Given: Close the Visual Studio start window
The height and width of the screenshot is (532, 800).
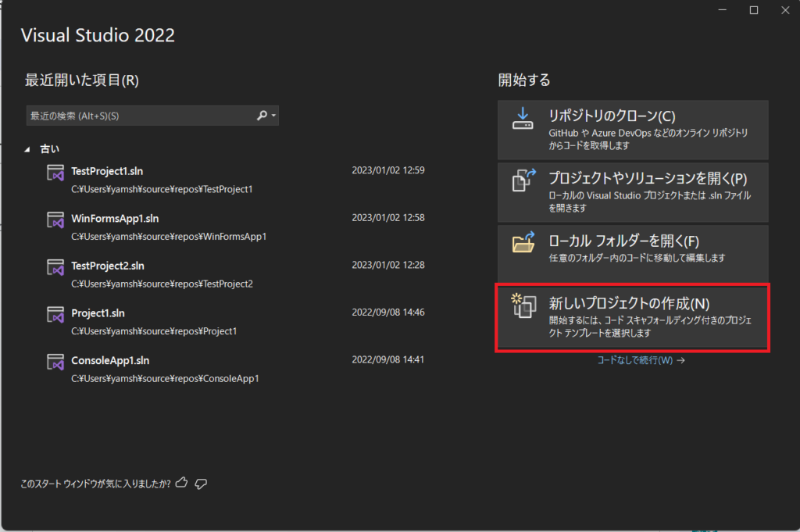Looking at the screenshot, I should [785, 10].
